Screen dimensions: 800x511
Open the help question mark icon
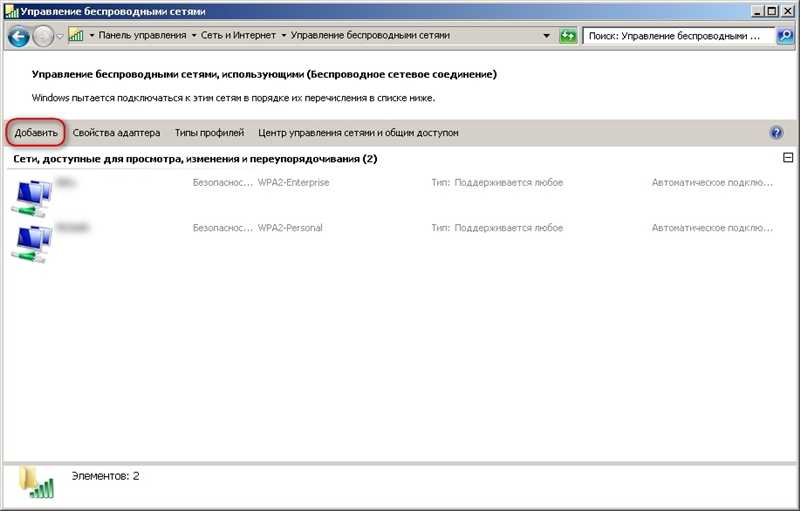(x=776, y=133)
